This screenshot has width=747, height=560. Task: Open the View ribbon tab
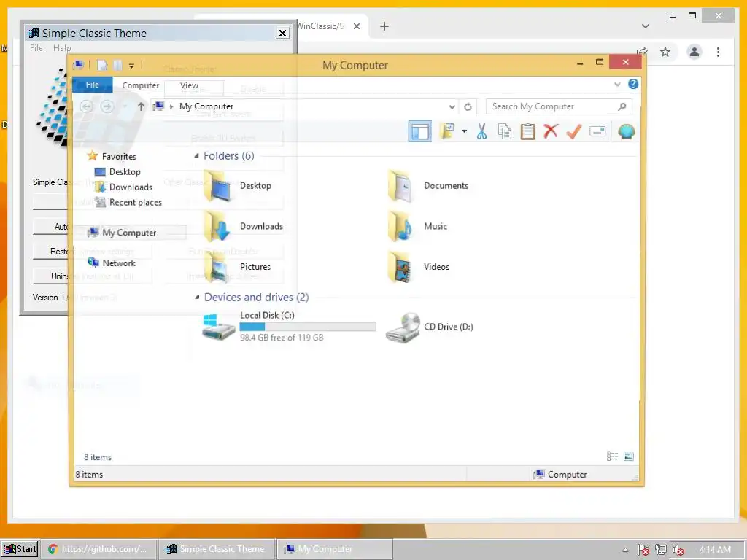(189, 85)
